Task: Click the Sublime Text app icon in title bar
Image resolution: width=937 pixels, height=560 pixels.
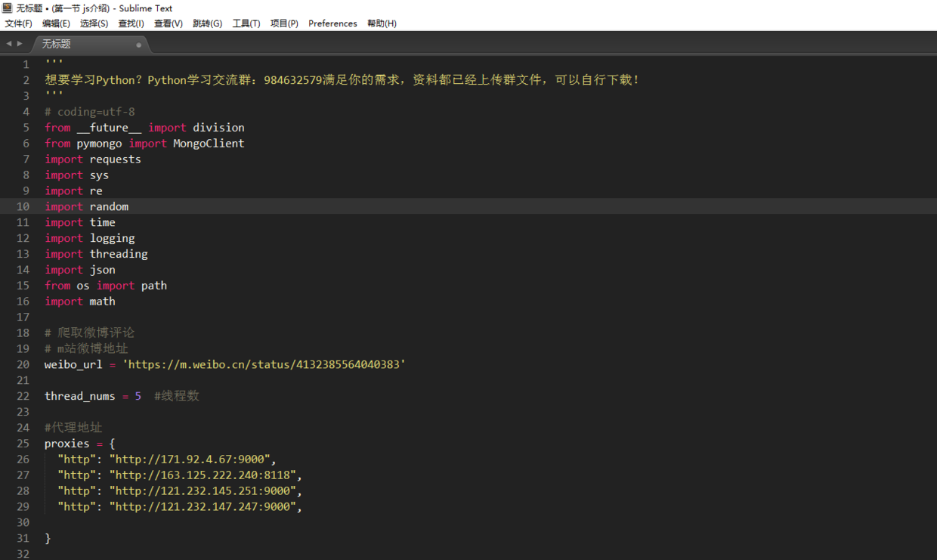Action: (8, 8)
